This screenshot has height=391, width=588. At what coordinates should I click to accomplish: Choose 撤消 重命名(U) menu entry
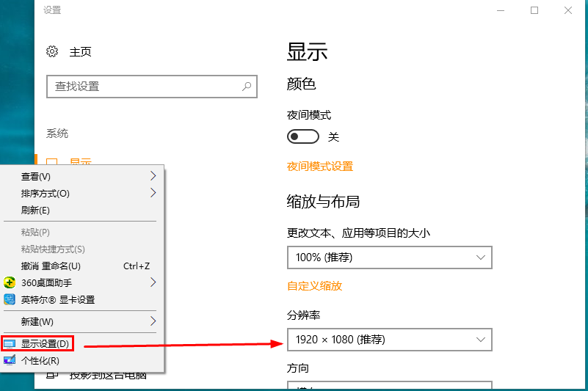(x=51, y=266)
